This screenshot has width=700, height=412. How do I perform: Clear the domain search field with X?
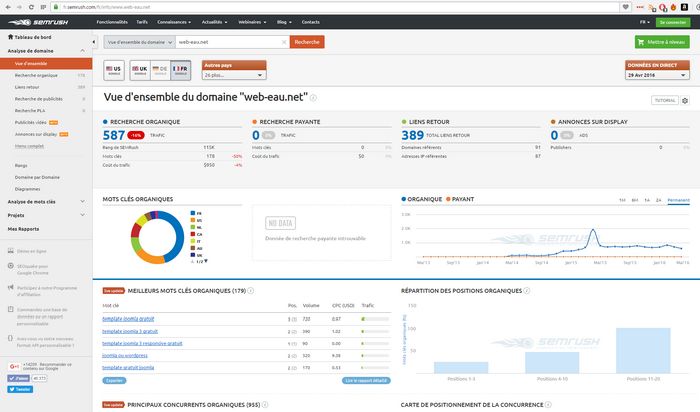coord(283,42)
